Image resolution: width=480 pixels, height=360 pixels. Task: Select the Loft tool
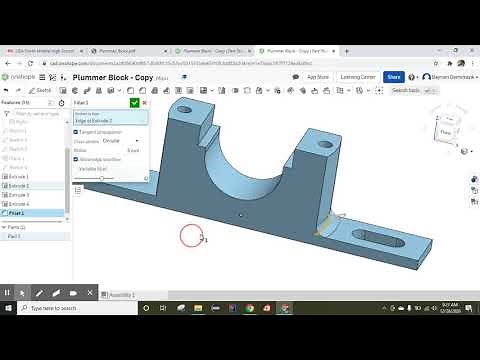click(99, 90)
